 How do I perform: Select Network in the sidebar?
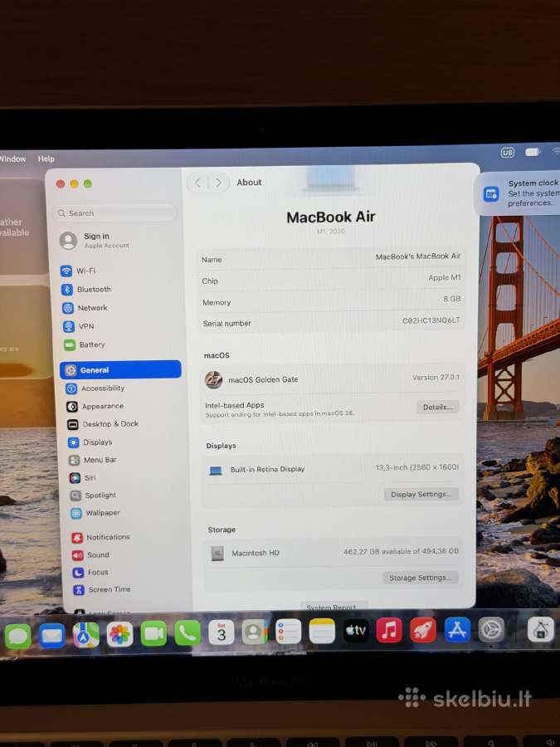click(x=85, y=308)
